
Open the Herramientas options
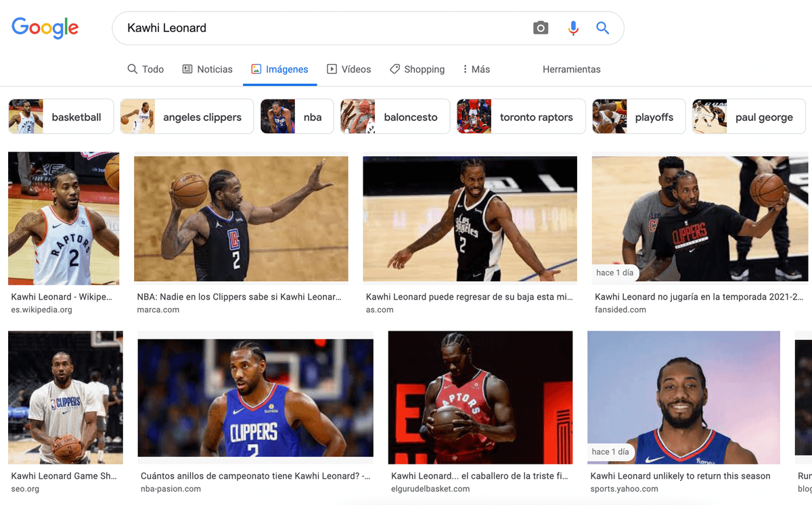pos(571,69)
